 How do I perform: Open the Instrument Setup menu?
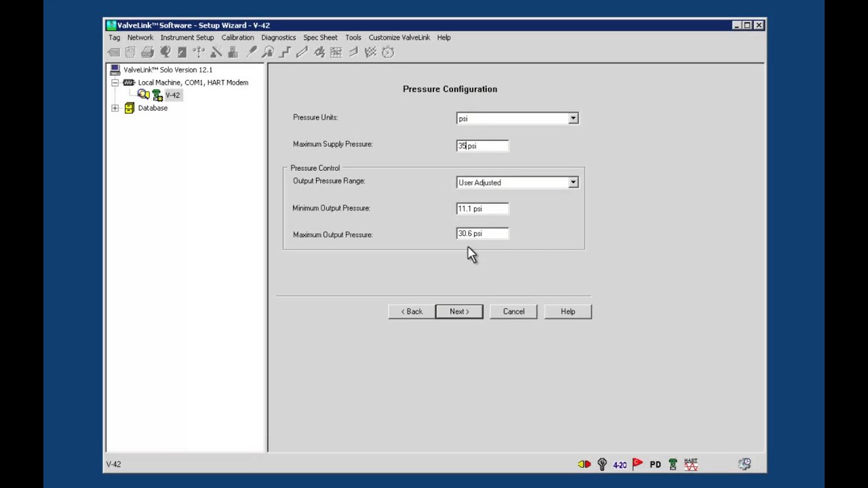pyautogui.click(x=187, y=38)
